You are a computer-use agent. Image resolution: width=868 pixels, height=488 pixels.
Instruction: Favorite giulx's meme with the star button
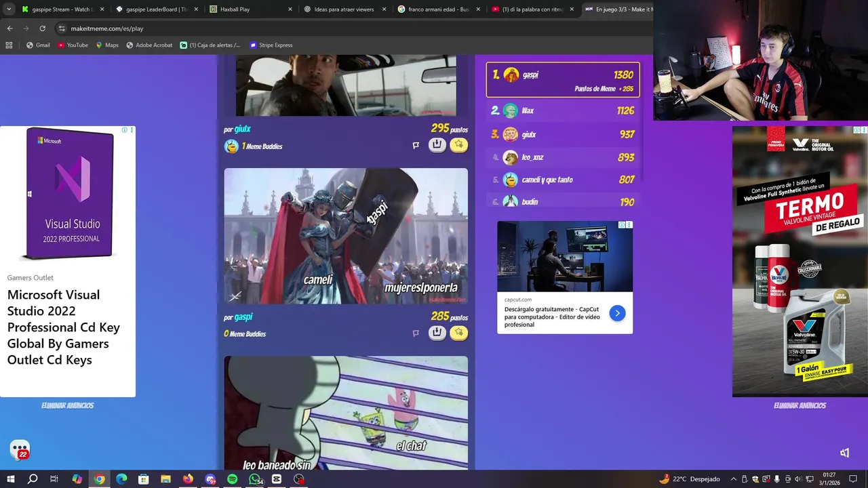pos(459,144)
